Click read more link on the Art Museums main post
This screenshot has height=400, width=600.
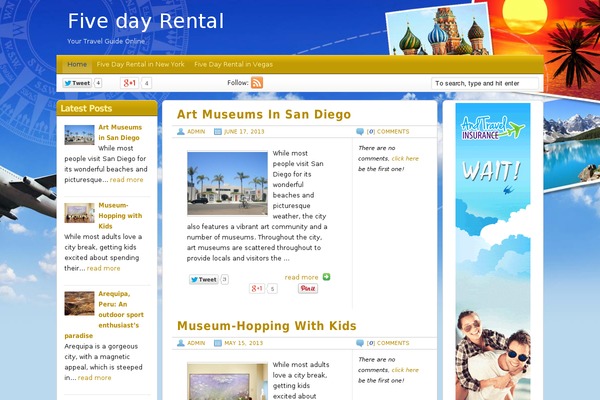[x=302, y=277]
